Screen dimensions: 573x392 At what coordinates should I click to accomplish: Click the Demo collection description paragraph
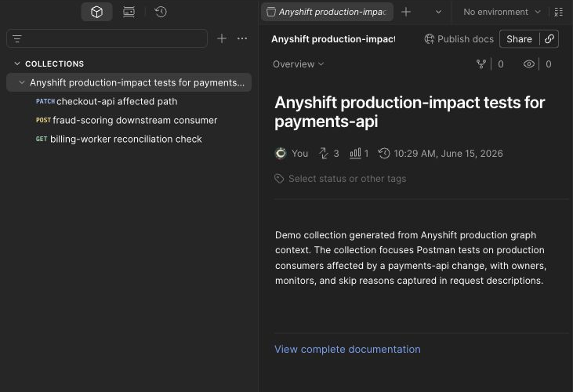click(x=411, y=258)
